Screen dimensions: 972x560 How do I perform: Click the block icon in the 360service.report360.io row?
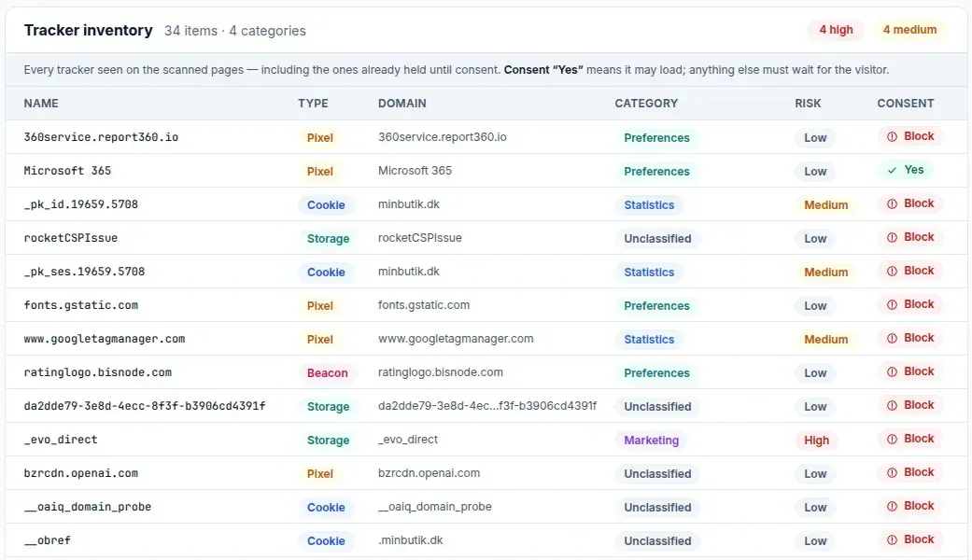[892, 137]
